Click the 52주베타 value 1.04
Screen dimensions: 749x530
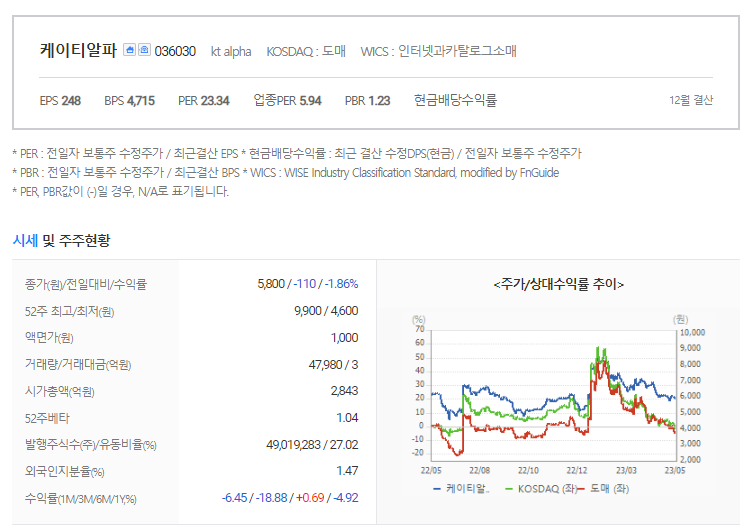[x=347, y=418]
